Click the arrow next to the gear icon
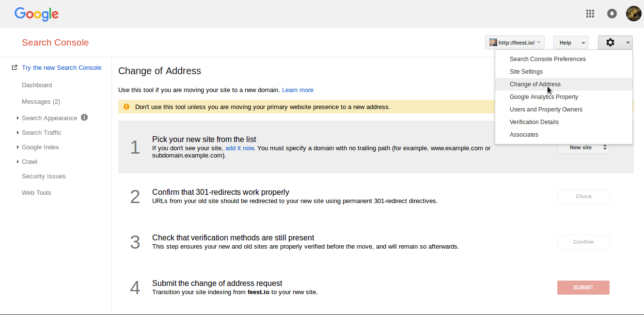644x315 pixels. (x=628, y=43)
